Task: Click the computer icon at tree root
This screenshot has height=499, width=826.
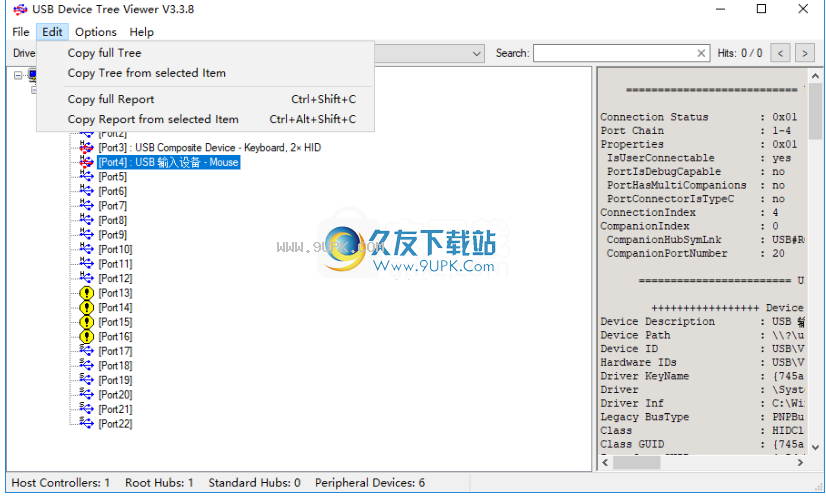Action: tap(32, 75)
